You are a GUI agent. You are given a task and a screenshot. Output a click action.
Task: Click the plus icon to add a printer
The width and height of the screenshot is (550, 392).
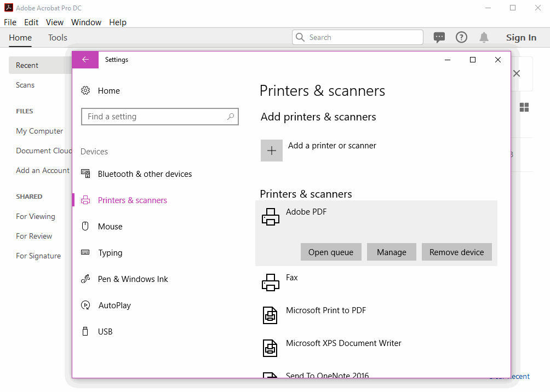click(272, 151)
